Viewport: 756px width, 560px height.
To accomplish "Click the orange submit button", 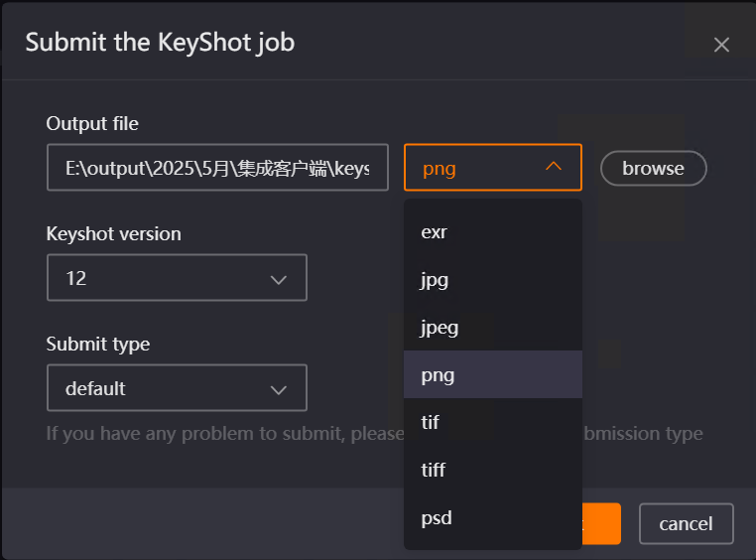I will pos(601,524).
